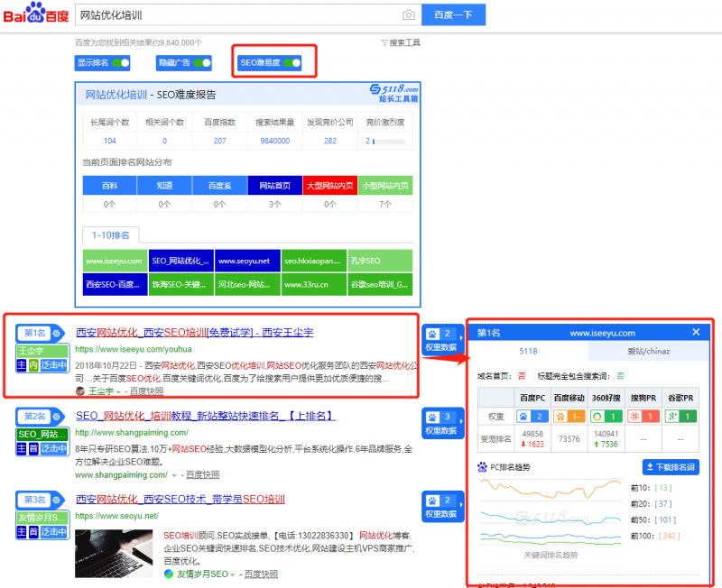Toggle the 隐藏广告 switch

pyautogui.click(x=201, y=62)
